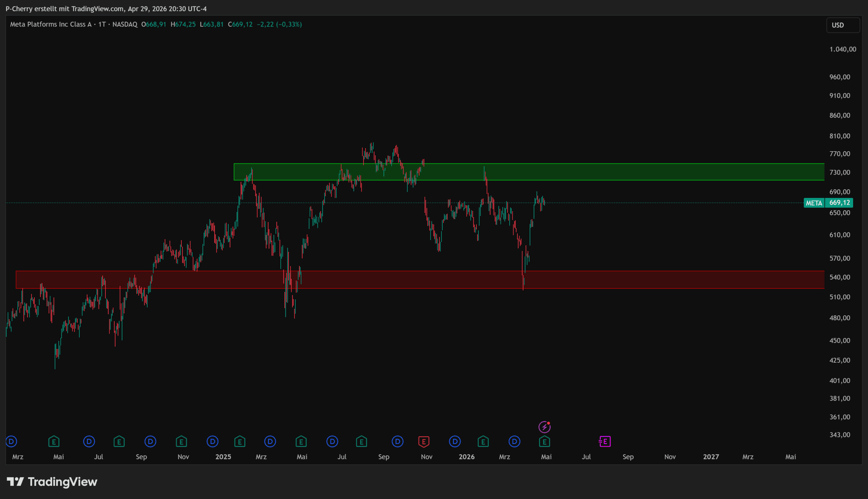Open the USD currency selector
The height and width of the screenshot is (499, 868).
(843, 25)
